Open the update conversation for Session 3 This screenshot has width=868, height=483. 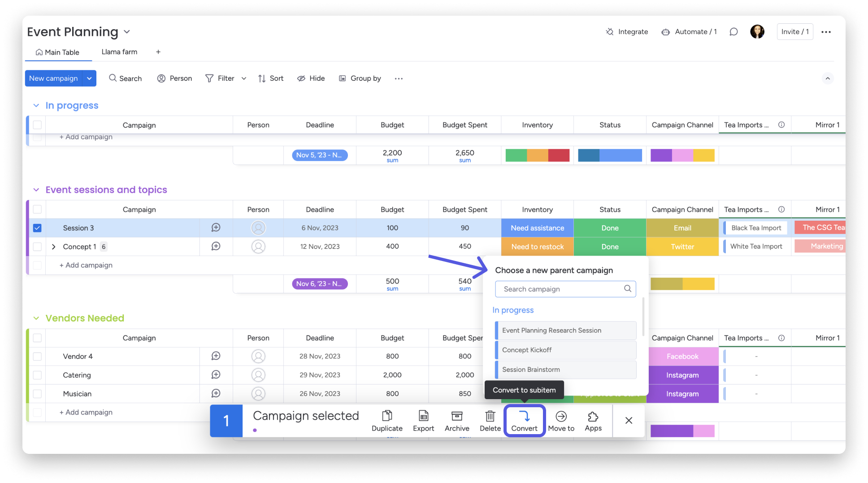[216, 228]
